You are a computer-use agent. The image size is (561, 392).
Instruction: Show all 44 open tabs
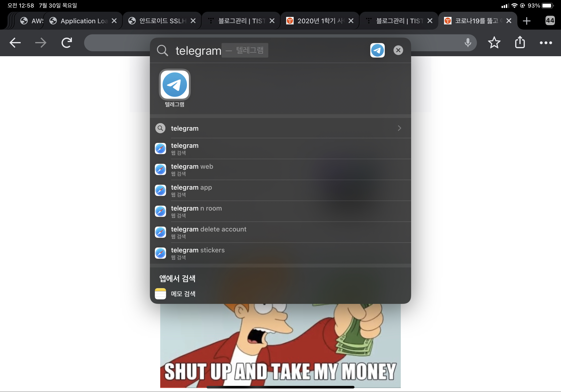click(x=550, y=20)
